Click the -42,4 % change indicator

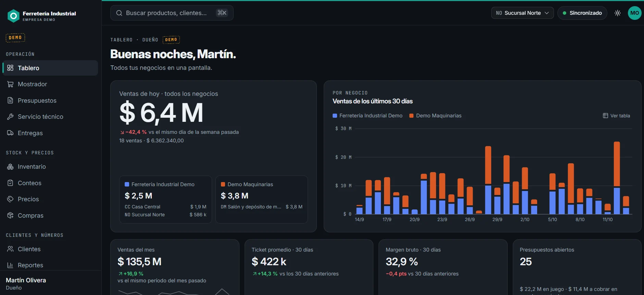(134, 132)
